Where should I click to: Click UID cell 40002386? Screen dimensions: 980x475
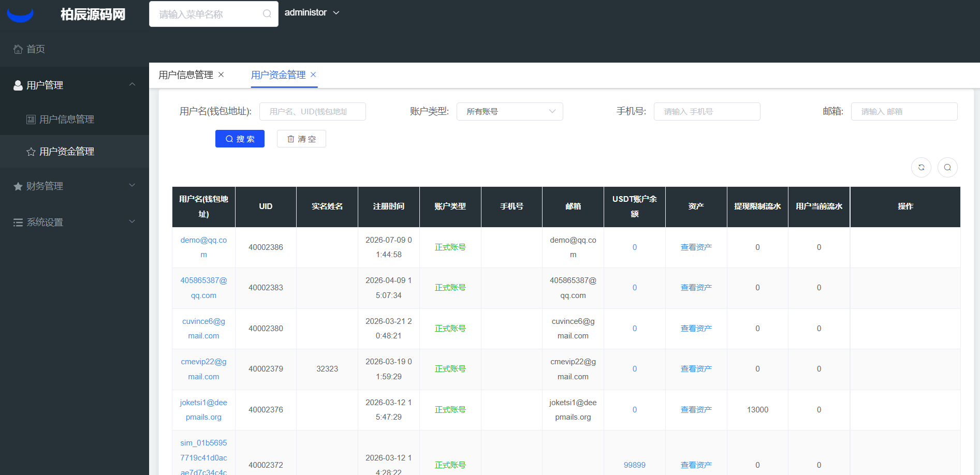pyautogui.click(x=266, y=247)
